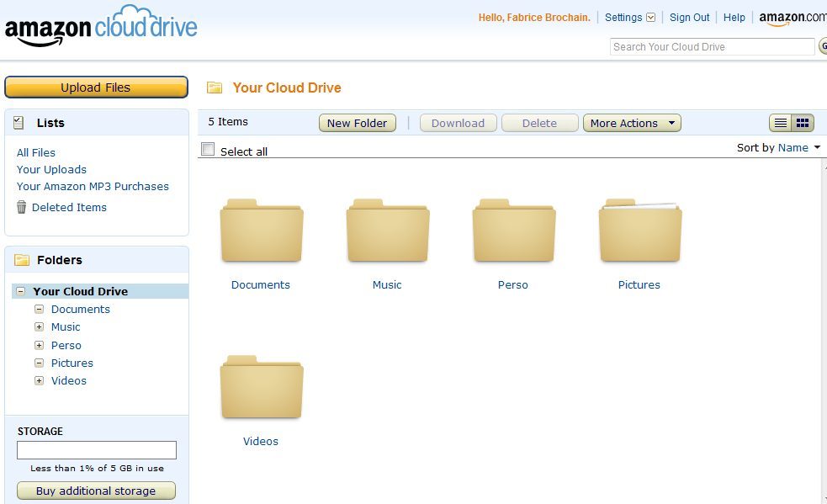The height and width of the screenshot is (504, 827).
Task: Open the Videos folder icon
Action: coord(261,388)
